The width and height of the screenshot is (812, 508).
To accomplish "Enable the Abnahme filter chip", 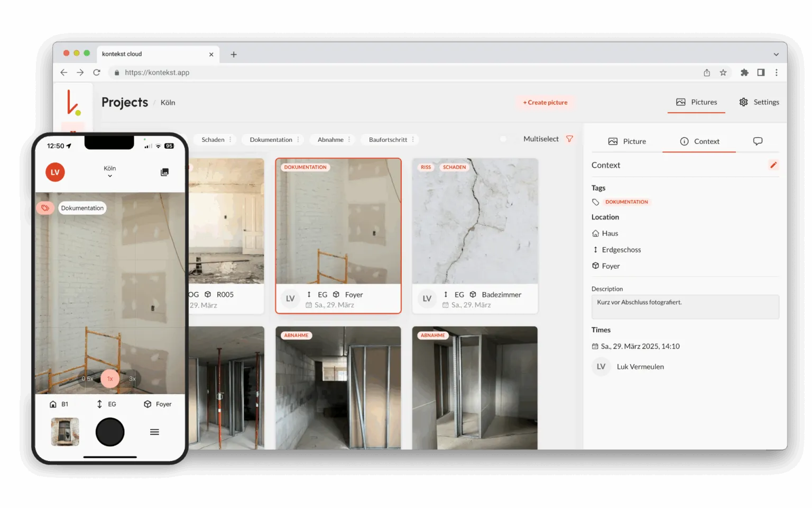I will point(330,139).
